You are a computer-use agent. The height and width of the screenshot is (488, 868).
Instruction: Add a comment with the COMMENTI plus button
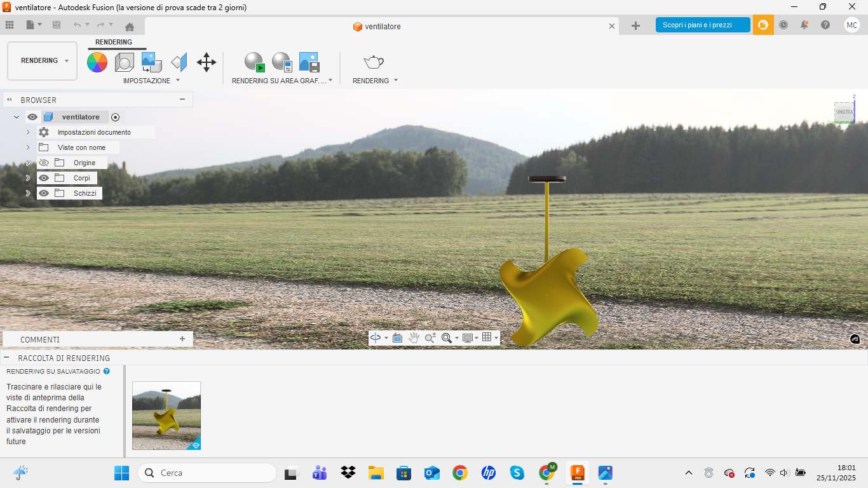coord(183,339)
